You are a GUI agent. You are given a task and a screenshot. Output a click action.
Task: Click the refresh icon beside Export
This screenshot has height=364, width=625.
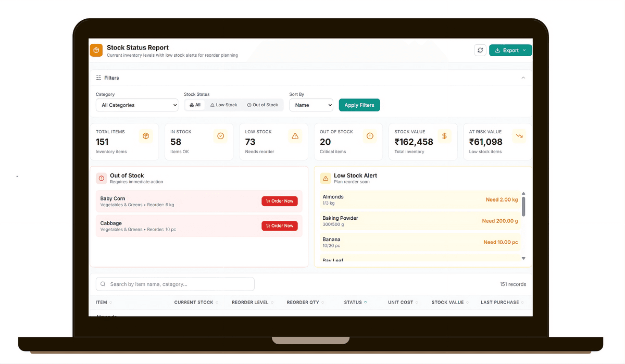coord(480,51)
